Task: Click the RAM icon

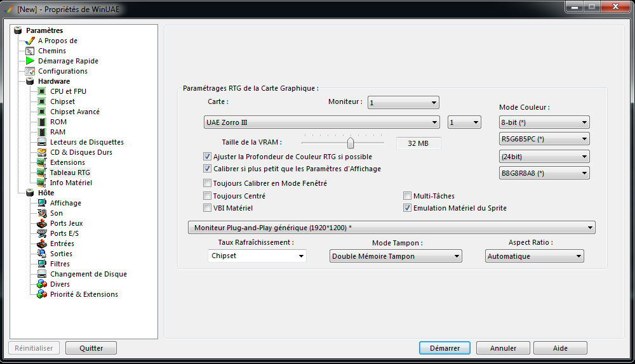Action: [42, 132]
